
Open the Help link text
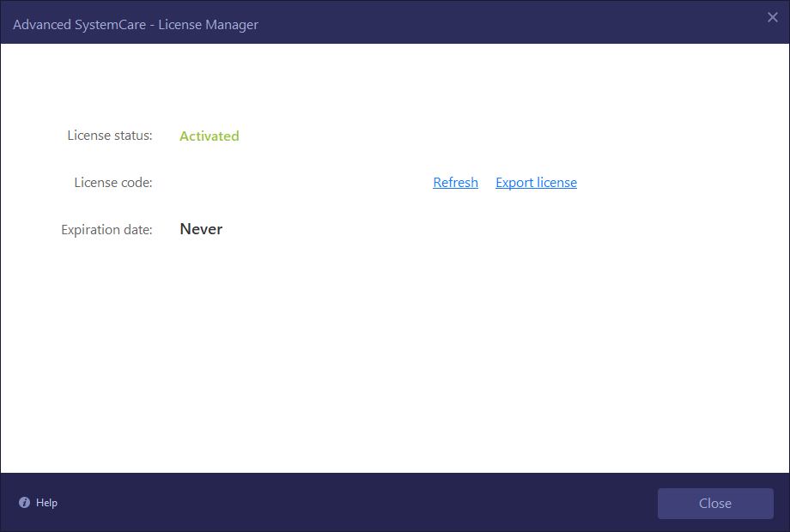coord(47,503)
